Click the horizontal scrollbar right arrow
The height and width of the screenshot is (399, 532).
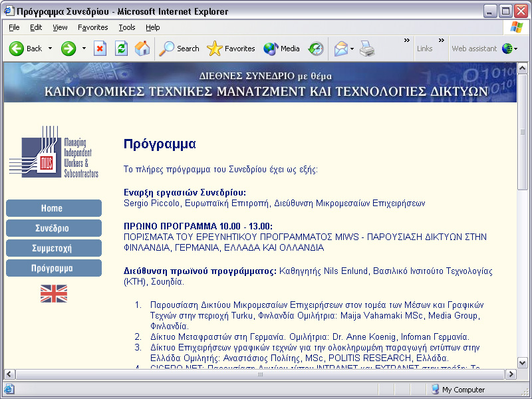pyautogui.click(x=511, y=374)
